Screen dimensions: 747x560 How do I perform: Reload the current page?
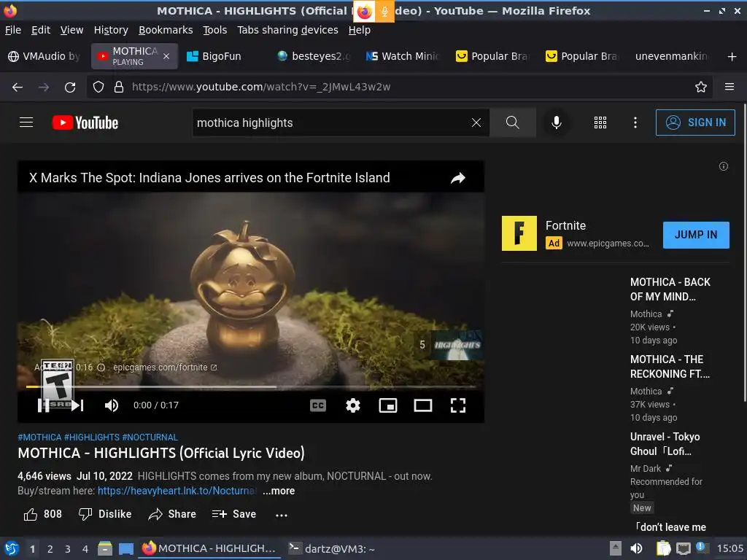coord(70,87)
